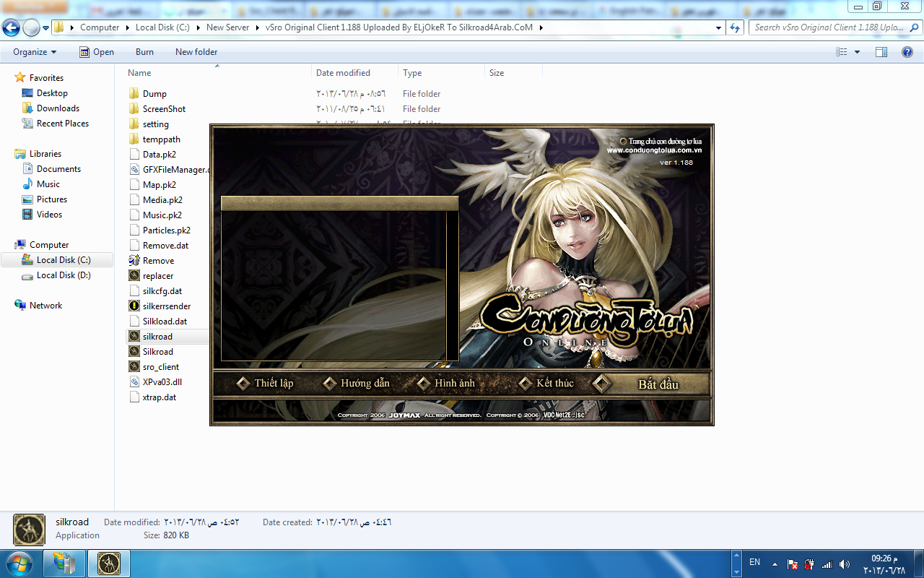Select the Dump folder icon
The height and width of the screenshot is (578, 924).
tap(134, 94)
